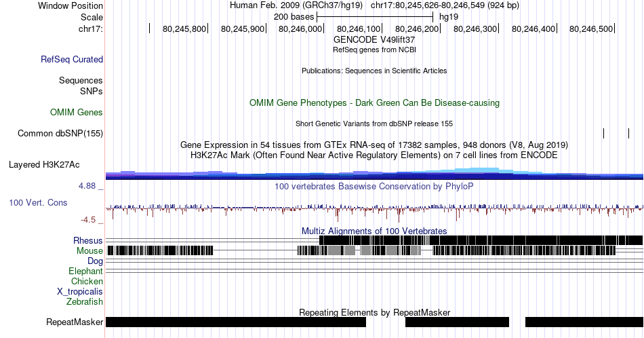Click the 80,246,100 ruler coordinate
Image resolution: width=644 pixels, height=338 pixels.
359,29
